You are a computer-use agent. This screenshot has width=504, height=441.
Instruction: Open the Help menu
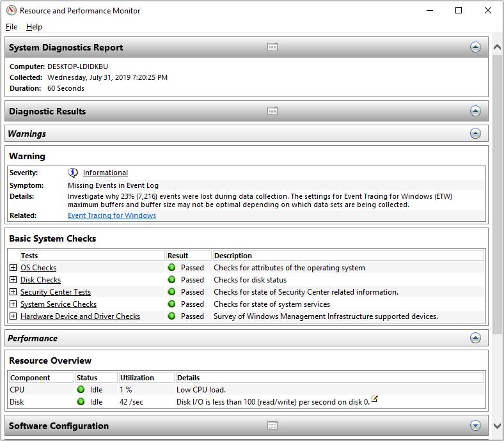(34, 27)
